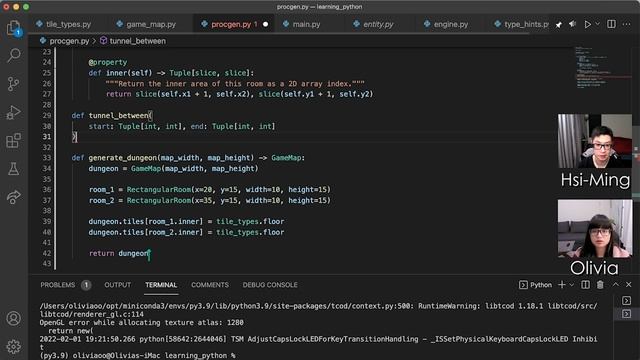Select the Terminal panel tab
Viewport: 640px width, 360px height.
(x=161, y=285)
